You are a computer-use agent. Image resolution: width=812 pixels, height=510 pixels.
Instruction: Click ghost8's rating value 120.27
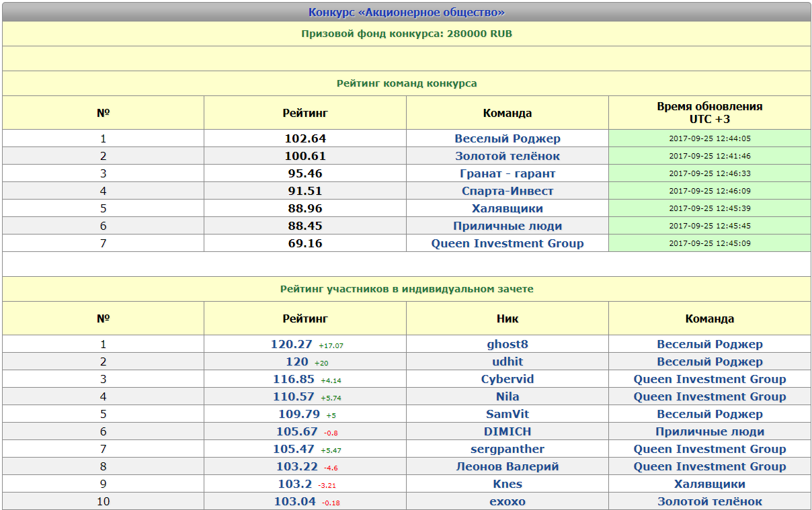coord(292,344)
